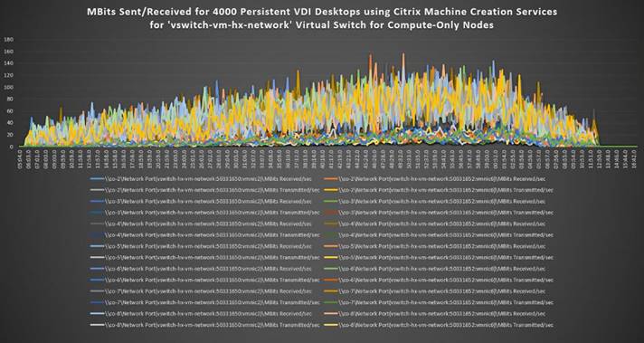The height and width of the screenshot is (343, 644).
Task: Click the 60 label on the vertical axis
Action: (10, 111)
